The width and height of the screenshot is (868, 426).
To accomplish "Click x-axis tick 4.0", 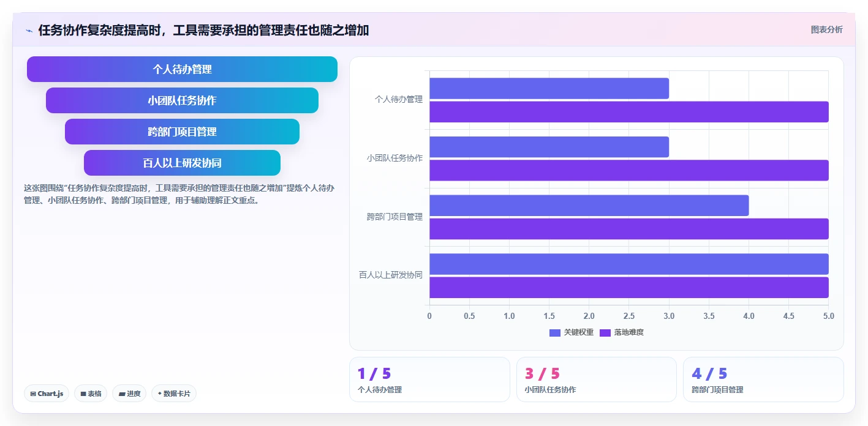I will point(749,316).
